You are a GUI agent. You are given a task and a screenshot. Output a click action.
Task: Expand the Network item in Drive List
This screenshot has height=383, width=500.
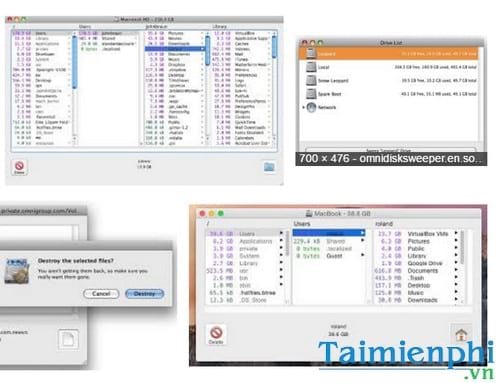tap(303, 107)
